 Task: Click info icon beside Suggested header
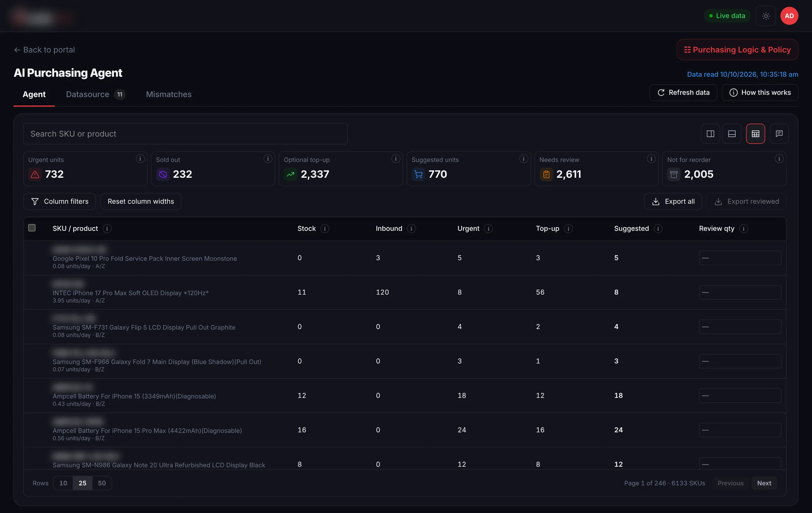[x=658, y=229]
